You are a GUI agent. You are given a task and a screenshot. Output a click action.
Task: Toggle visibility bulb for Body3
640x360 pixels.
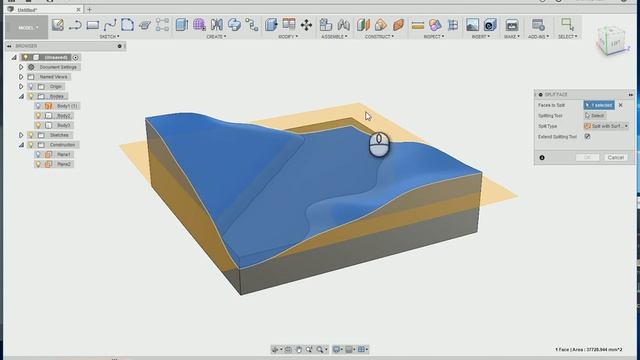[38, 125]
